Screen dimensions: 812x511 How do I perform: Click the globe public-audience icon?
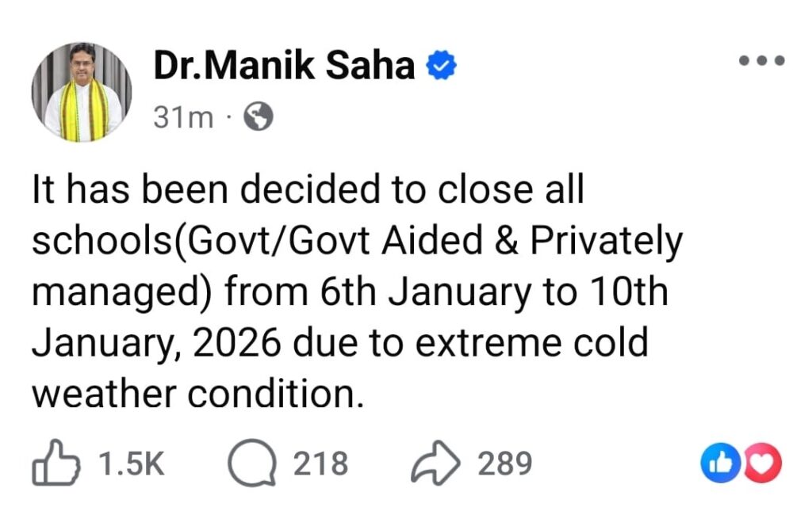(258, 117)
